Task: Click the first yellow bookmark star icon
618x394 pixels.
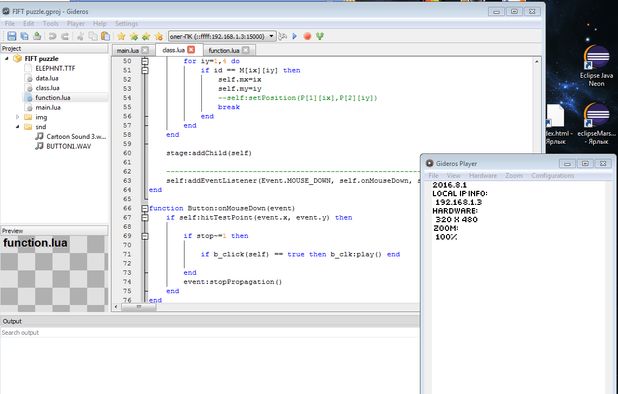Action: click(x=121, y=36)
